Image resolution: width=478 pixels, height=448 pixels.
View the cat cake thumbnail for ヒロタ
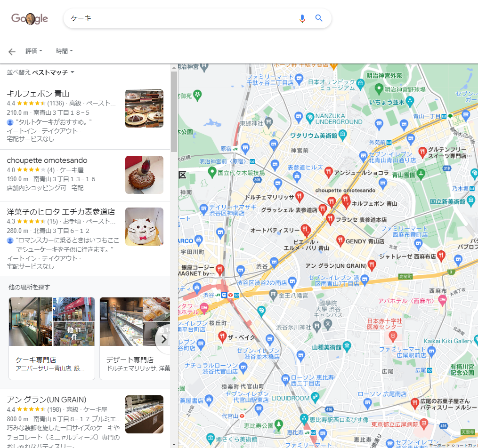[x=144, y=227]
